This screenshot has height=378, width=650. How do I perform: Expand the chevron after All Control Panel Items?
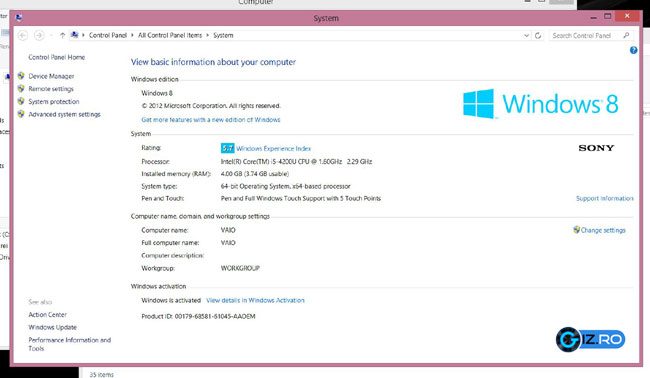(208, 36)
